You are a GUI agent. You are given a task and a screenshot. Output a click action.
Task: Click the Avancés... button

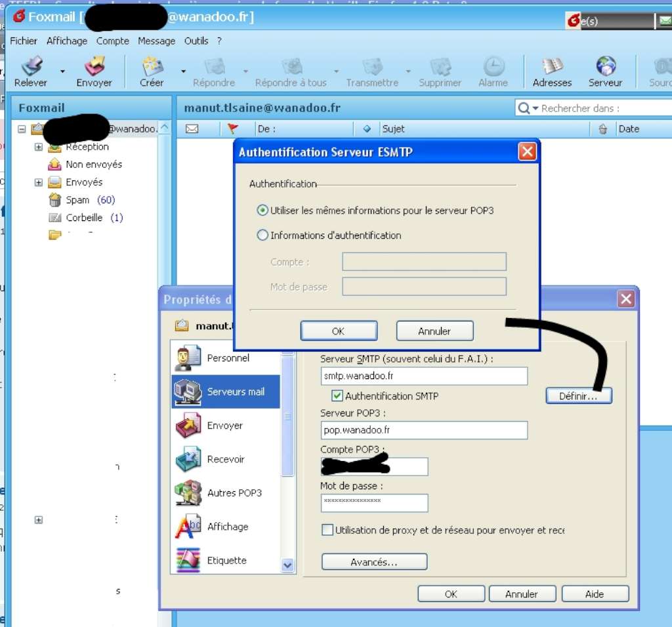pyautogui.click(x=374, y=562)
